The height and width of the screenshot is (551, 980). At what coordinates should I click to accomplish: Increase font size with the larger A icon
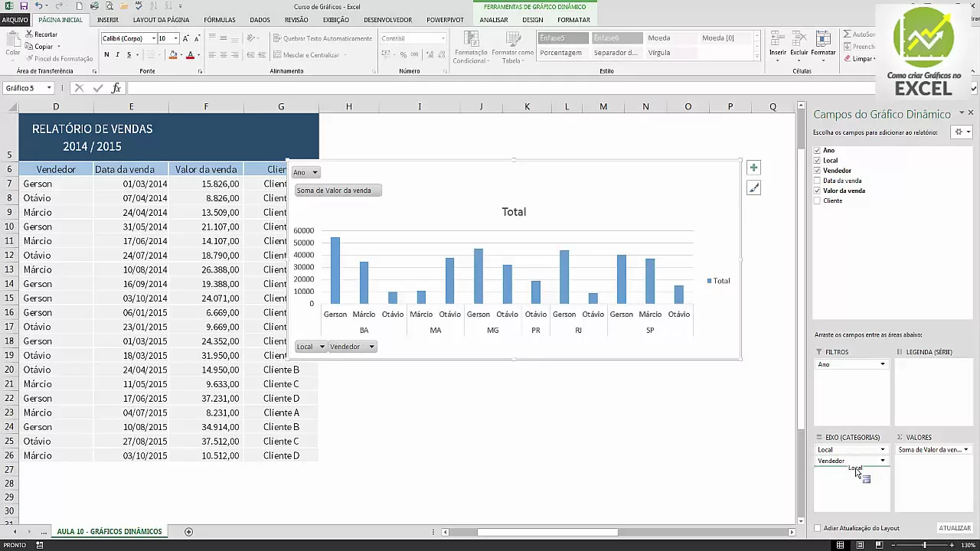187,38
